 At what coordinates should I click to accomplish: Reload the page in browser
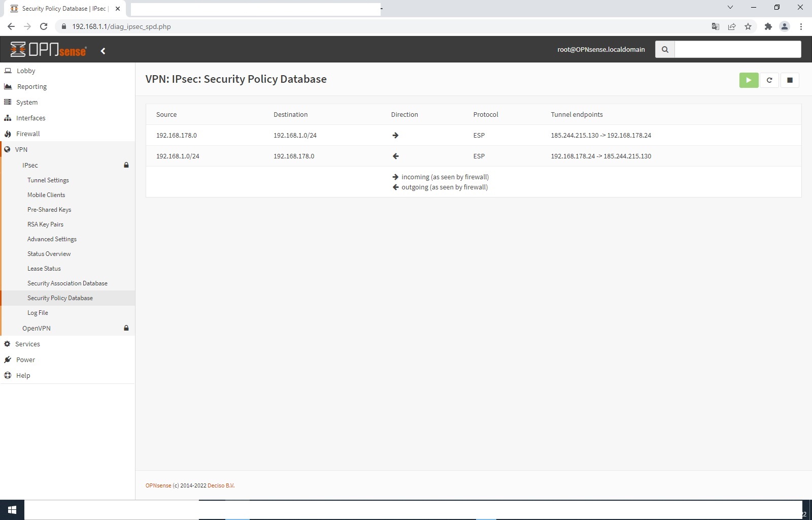[x=44, y=26]
